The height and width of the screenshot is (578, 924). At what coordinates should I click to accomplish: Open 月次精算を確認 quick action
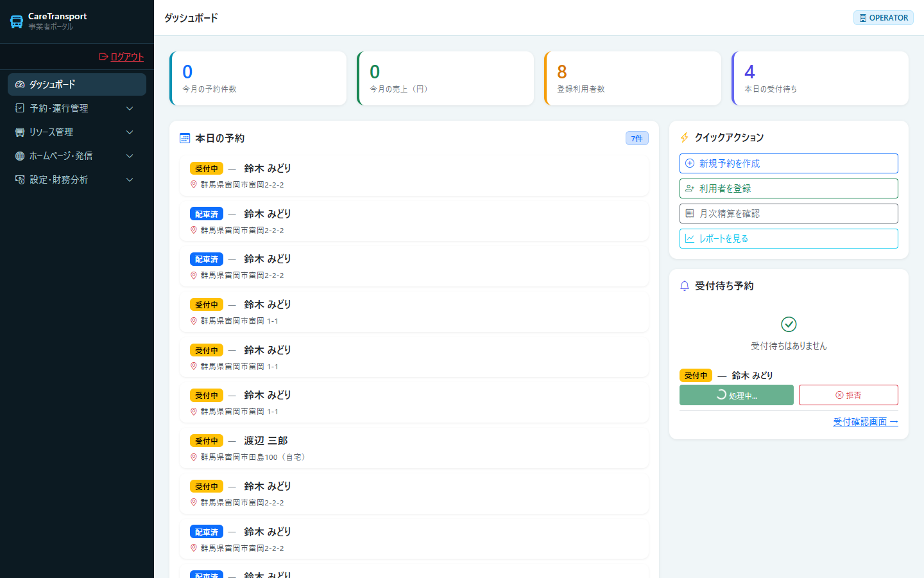coord(789,213)
